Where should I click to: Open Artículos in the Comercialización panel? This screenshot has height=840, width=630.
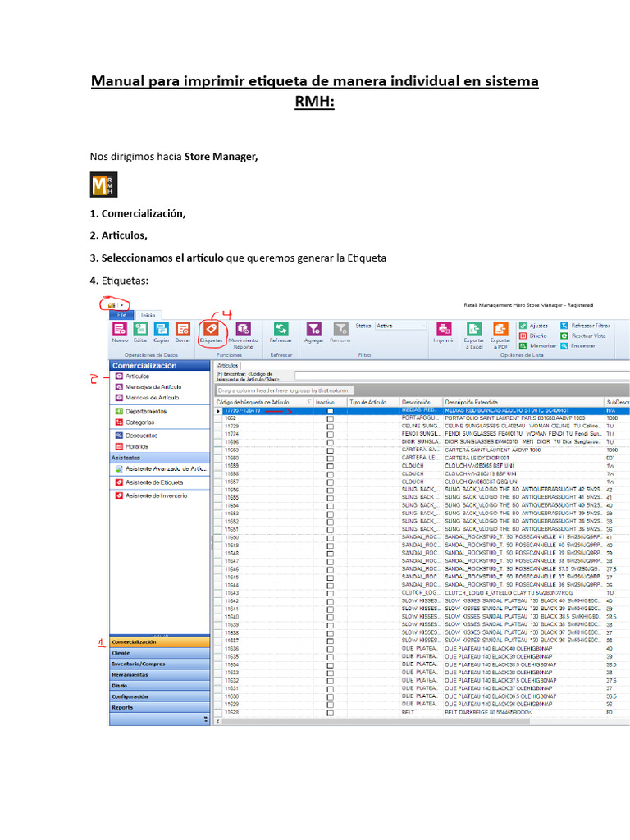click(x=132, y=376)
